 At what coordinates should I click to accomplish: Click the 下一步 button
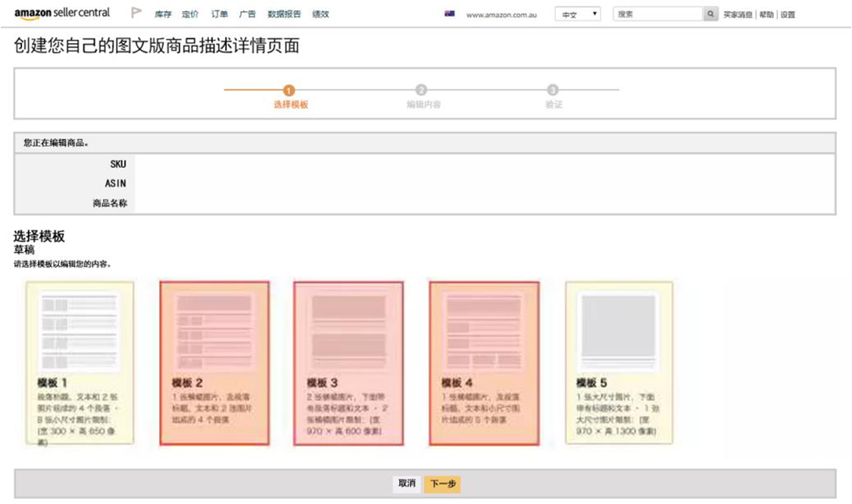click(442, 484)
